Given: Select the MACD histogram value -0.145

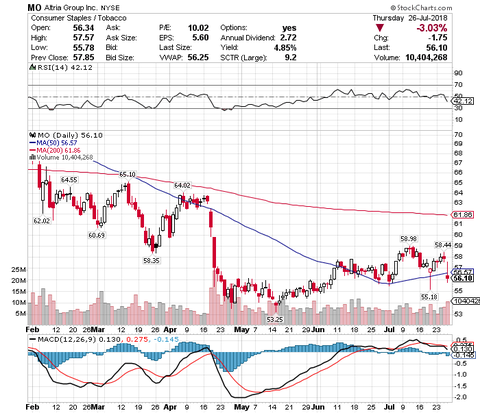Looking at the screenshot, I should tap(166, 339).
